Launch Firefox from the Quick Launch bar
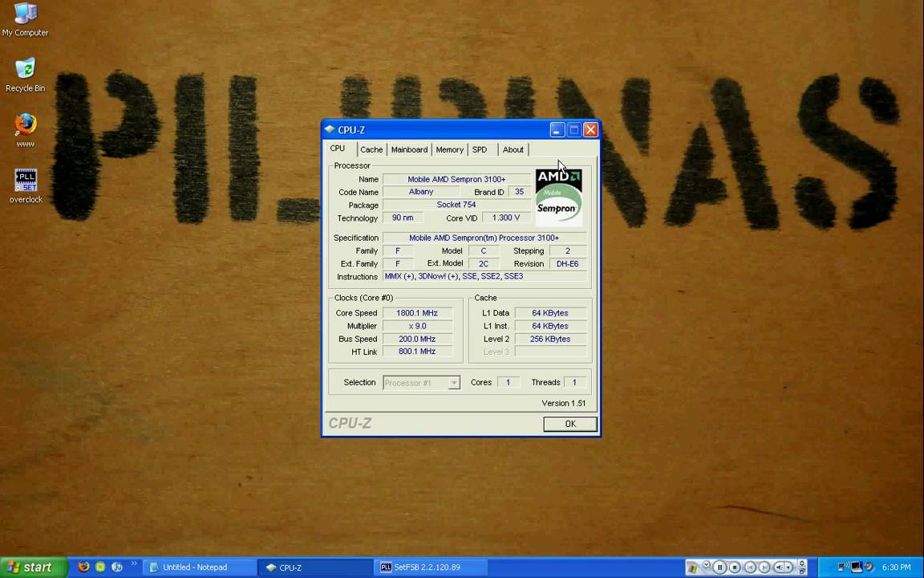The height and width of the screenshot is (578, 924). click(83, 567)
